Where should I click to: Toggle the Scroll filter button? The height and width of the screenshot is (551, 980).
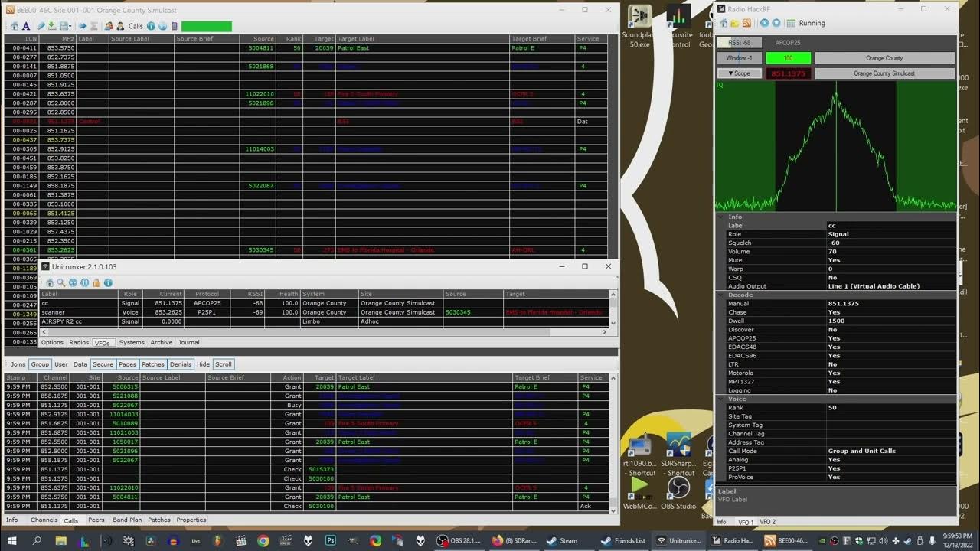point(223,364)
